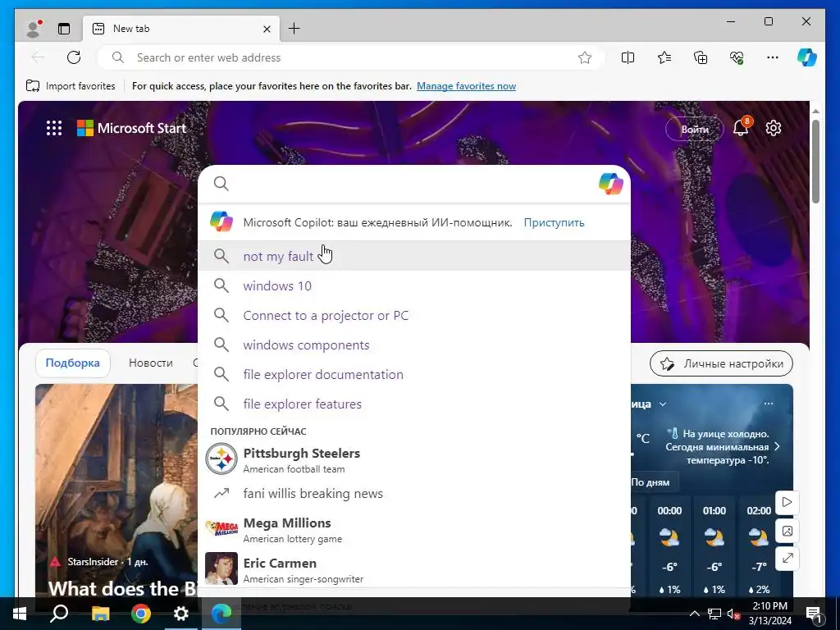
Task: Close the New tab tab
Action: (267, 29)
